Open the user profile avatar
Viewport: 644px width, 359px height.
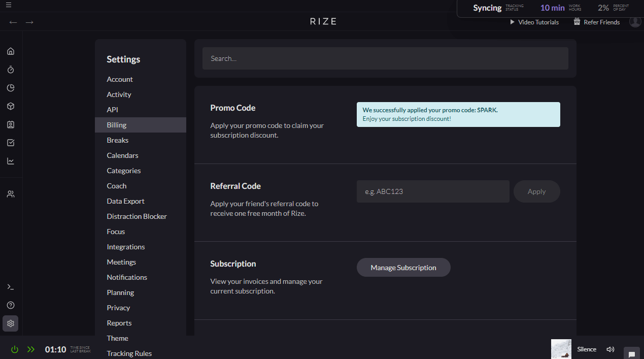click(x=635, y=21)
